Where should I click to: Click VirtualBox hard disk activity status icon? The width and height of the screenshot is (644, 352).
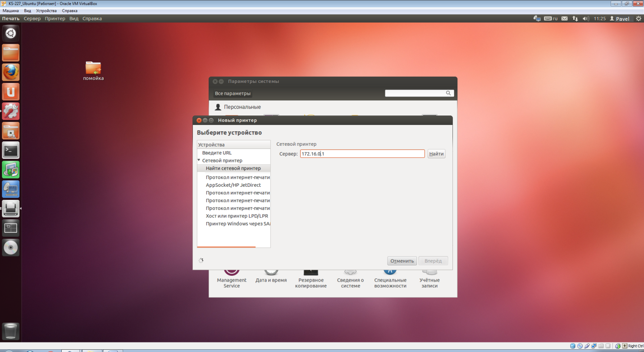(x=573, y=346)
